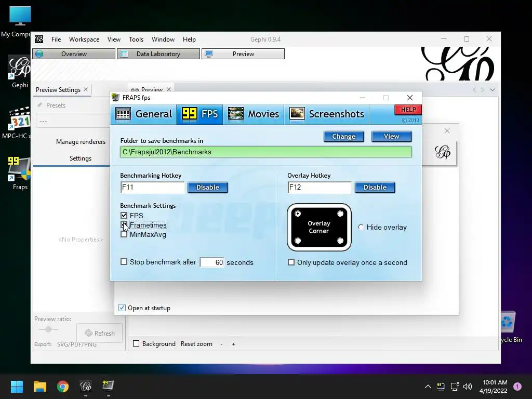
Task: Click Reset zoom in Gephi preview
Action: (196, 344)
